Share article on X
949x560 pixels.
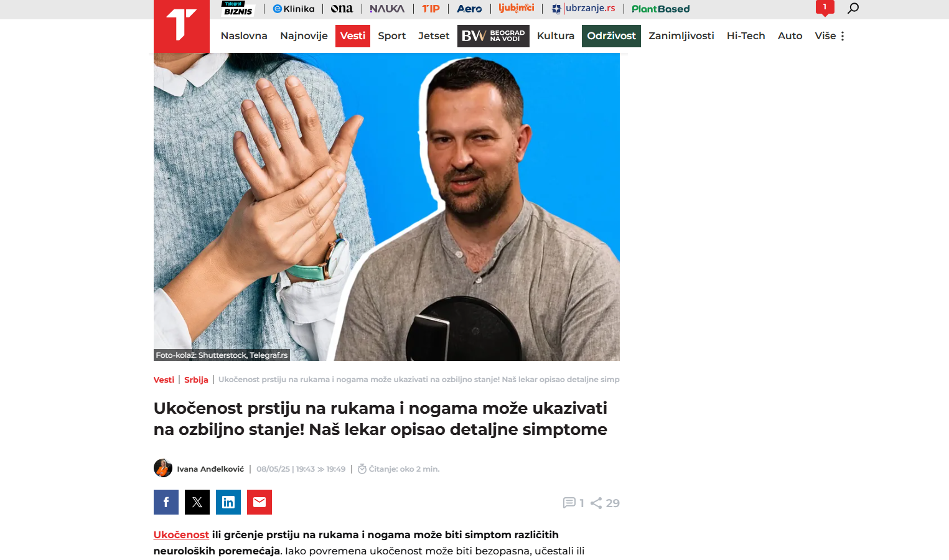tap(197, 502)
